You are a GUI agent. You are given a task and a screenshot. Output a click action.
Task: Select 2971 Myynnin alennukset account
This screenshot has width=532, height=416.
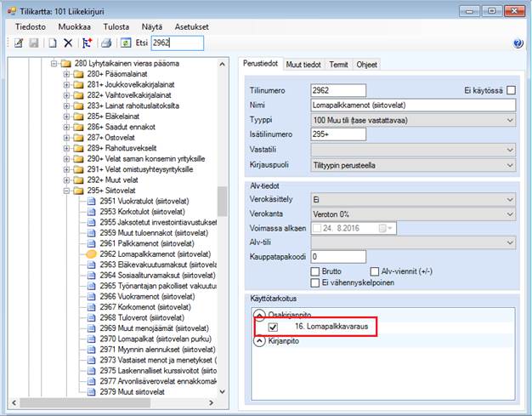pyautogui.click(x=157, y=350)
